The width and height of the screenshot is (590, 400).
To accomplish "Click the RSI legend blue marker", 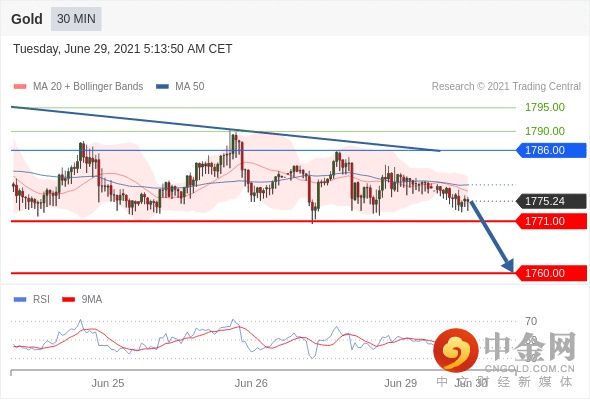I will click(x=20, y=300).
